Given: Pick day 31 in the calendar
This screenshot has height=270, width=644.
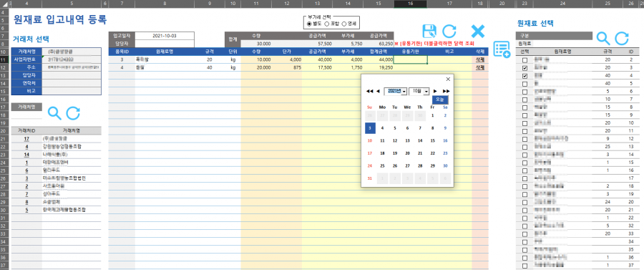Looking at the screenshot, I should (370, 178).
